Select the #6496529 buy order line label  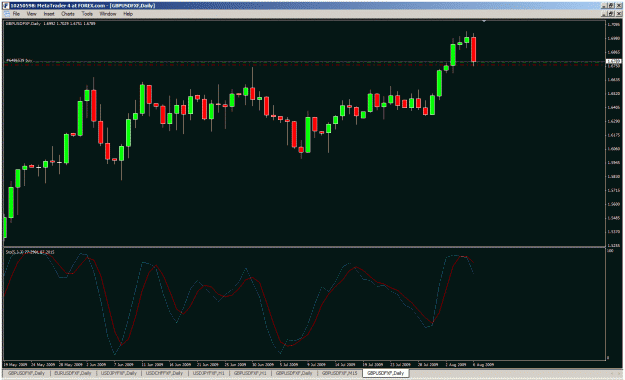click(x=19, y=60)
